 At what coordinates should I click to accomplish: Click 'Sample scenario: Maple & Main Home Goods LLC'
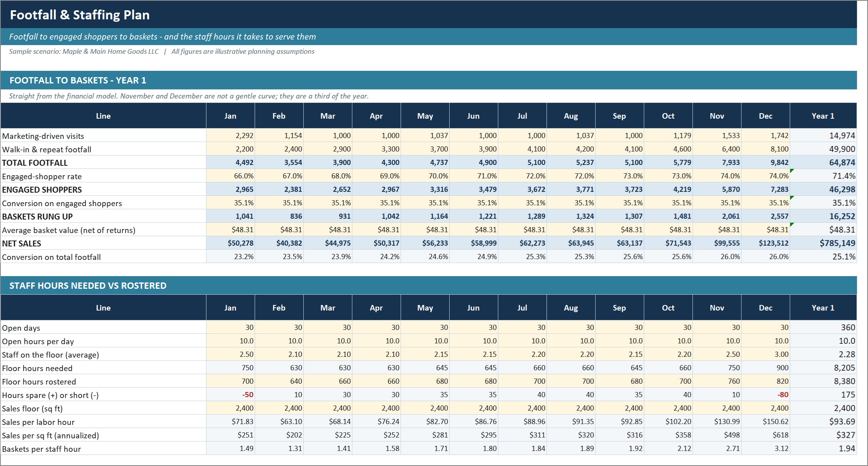(84, 51)
